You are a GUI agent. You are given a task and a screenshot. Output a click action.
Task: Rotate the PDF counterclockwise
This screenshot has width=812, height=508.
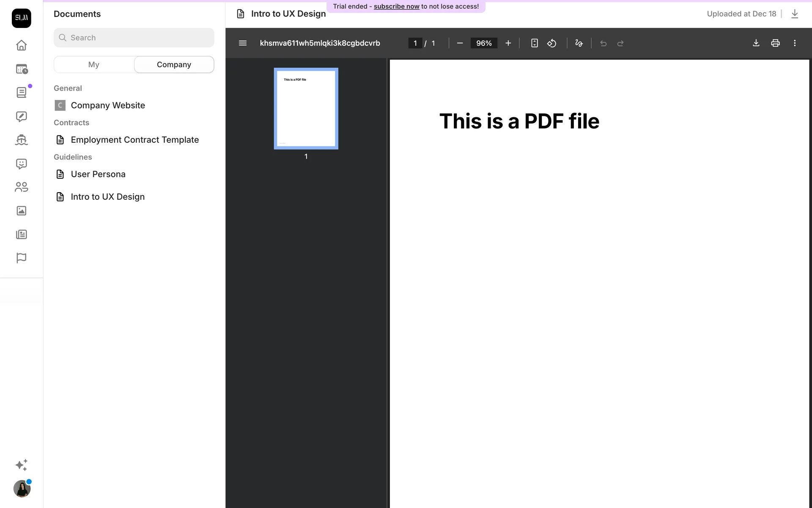pyautogui.click(x=551, y=43)
